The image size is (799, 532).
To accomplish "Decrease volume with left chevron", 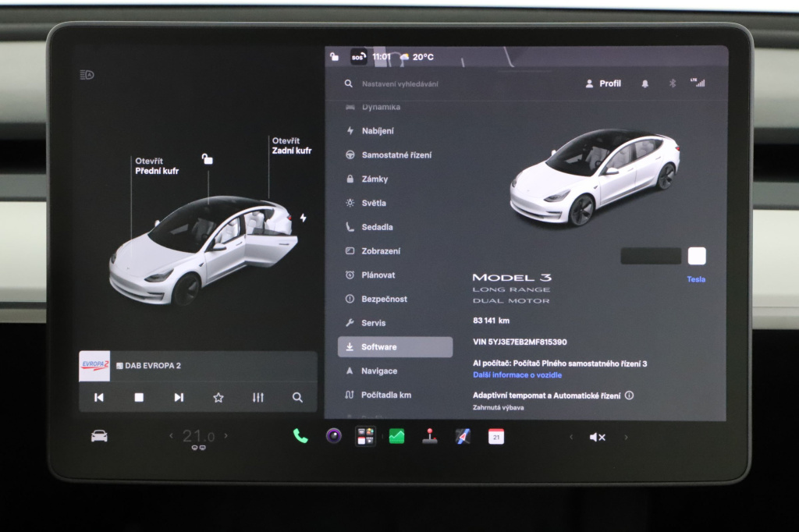I will (571, 437).
